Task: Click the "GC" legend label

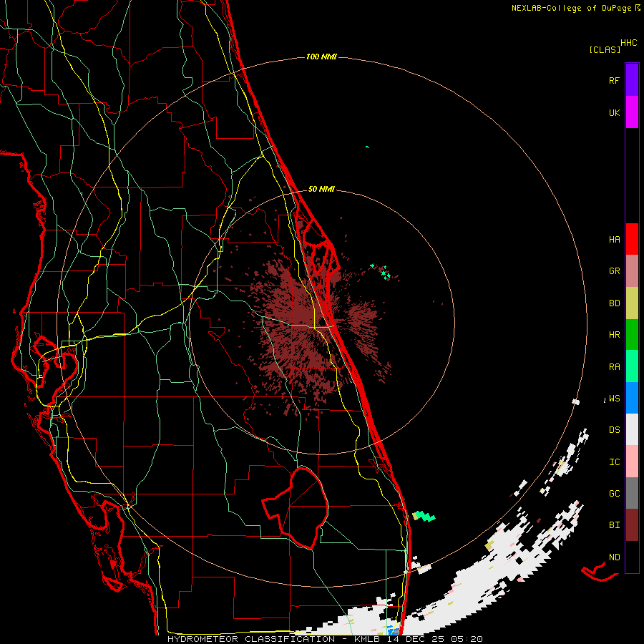Action: tap(614, 494)
